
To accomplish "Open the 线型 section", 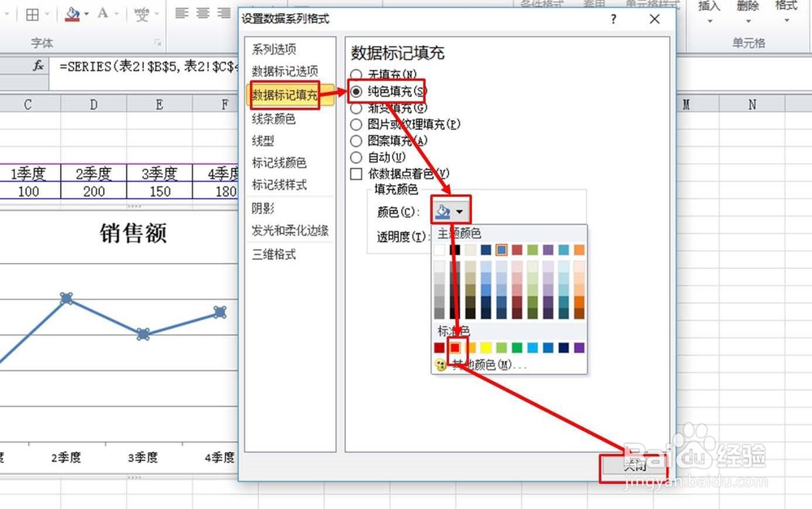I will coord(262,140).
